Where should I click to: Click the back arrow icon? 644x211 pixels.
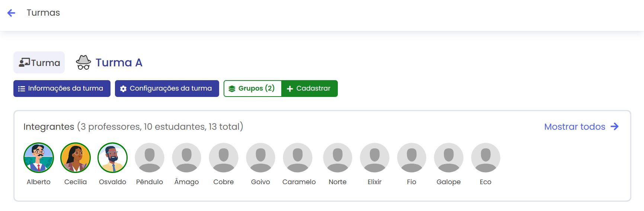click(12, 13)
